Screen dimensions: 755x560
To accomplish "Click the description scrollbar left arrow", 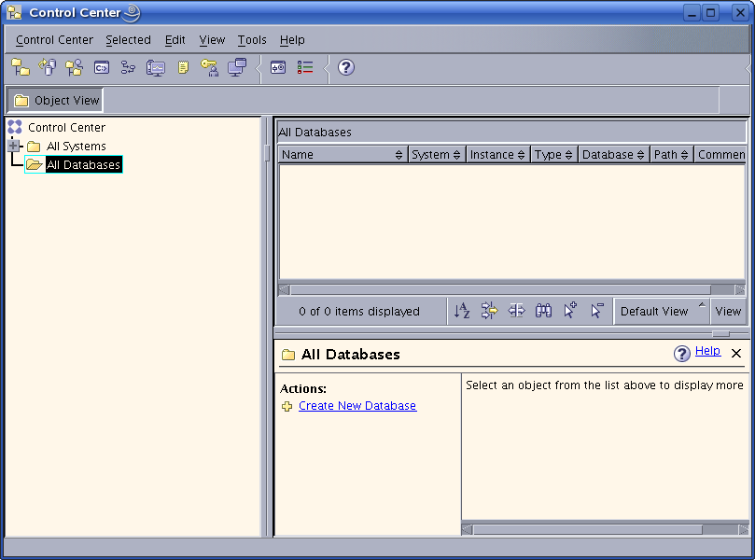I will point(467,529).
